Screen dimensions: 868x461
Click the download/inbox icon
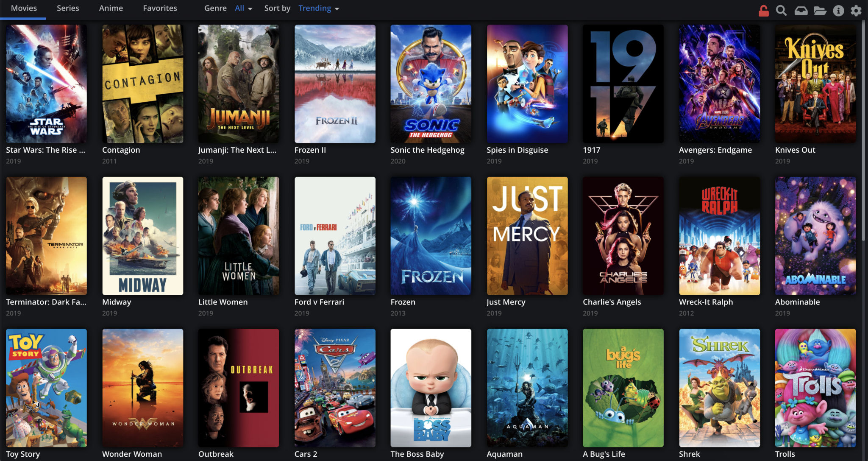(801, 8)
